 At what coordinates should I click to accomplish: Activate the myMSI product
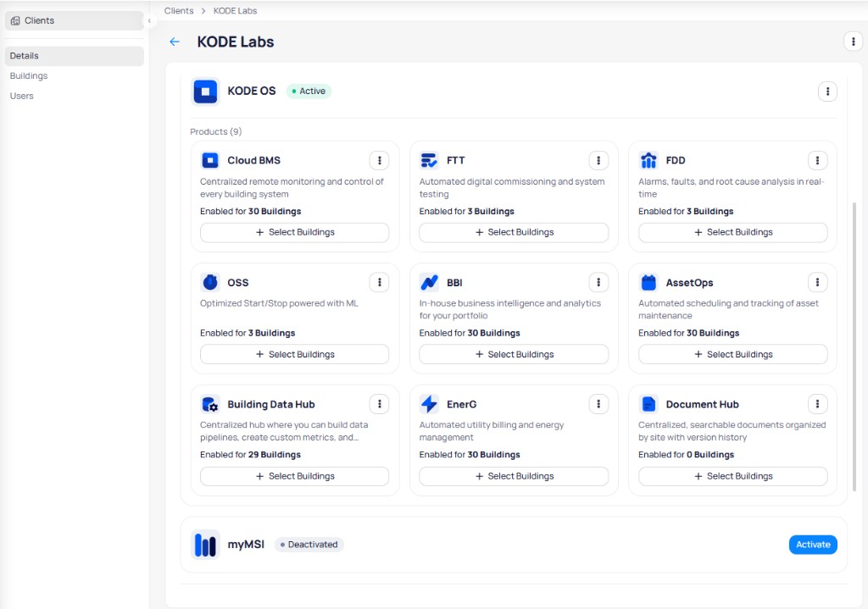(813, 545)
